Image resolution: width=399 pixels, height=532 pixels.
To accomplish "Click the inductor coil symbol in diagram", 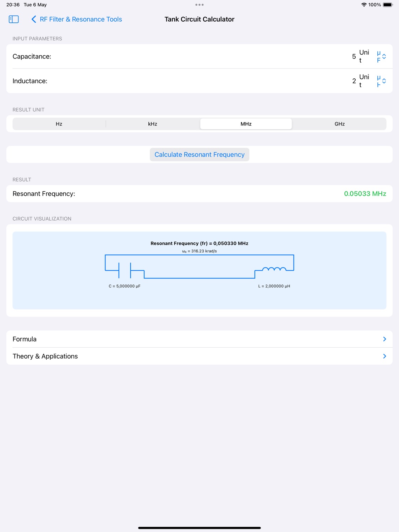I will 274,269.
